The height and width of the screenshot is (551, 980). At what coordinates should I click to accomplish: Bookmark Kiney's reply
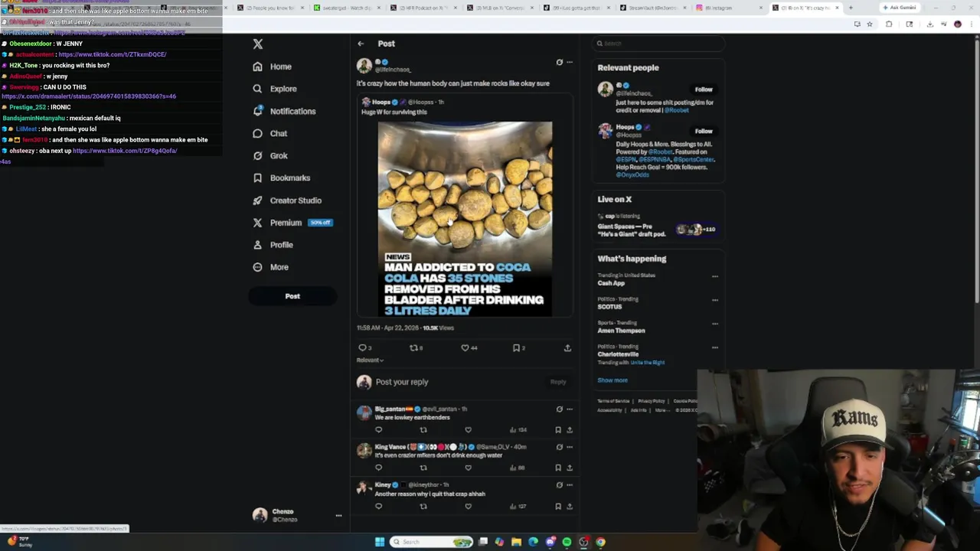[x=558, y=507]
